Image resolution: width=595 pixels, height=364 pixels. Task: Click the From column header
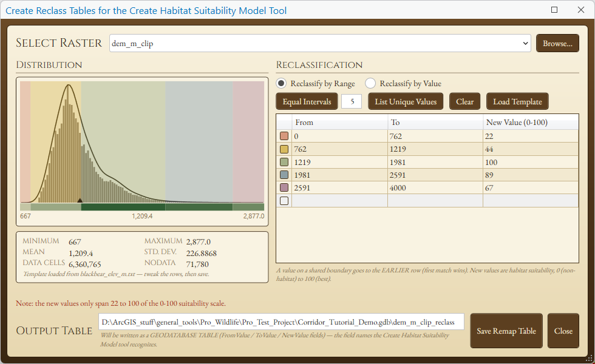click(339, 123)
